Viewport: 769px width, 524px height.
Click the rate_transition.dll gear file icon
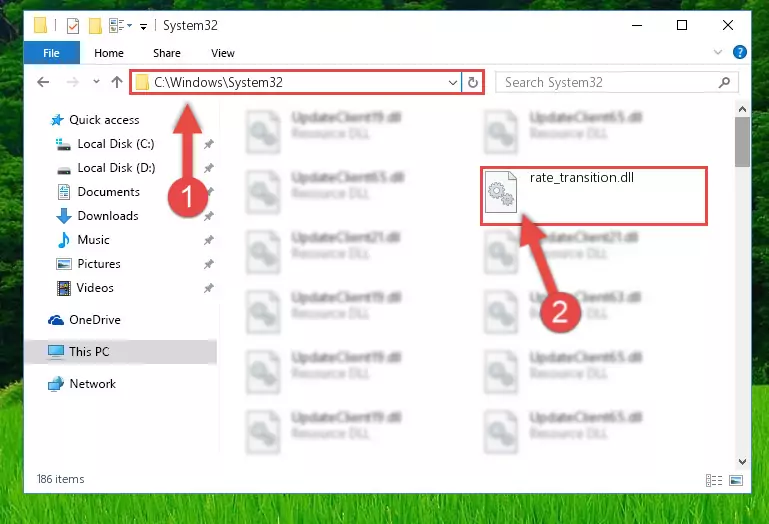click(x=501, y=192)
